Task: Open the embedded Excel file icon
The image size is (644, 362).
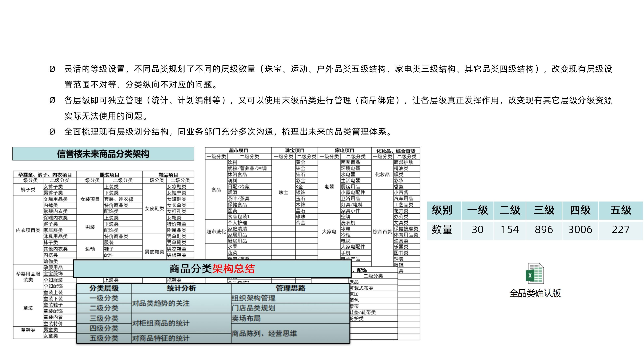Action: pos(535,274)
